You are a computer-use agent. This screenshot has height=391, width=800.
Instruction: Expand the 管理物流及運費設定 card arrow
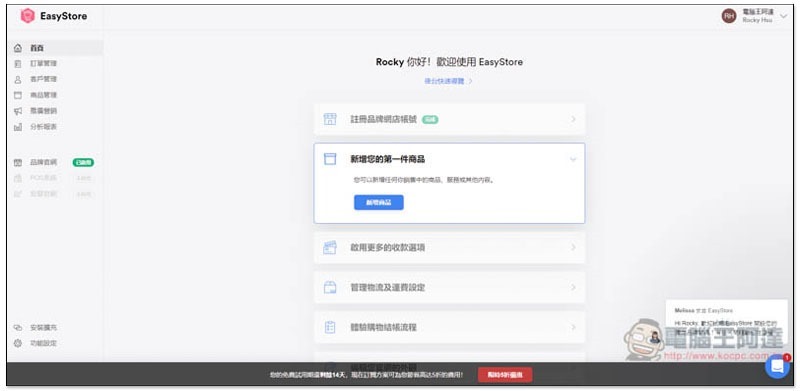point(573,287)
